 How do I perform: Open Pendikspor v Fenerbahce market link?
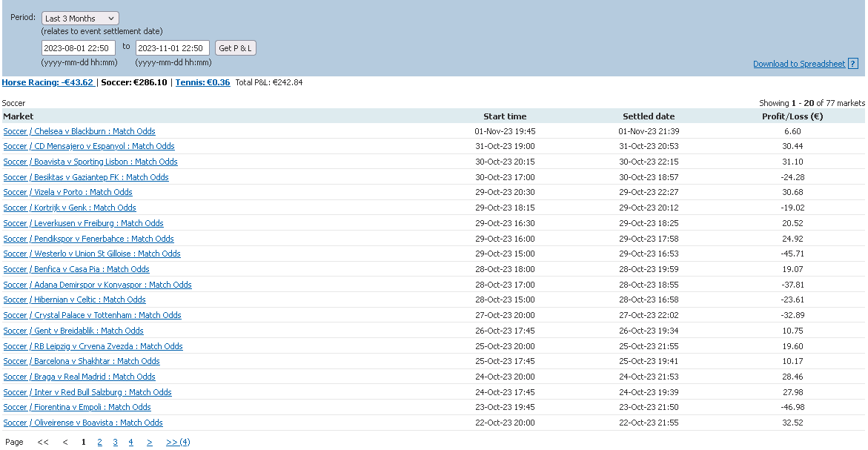click(88, 239)
